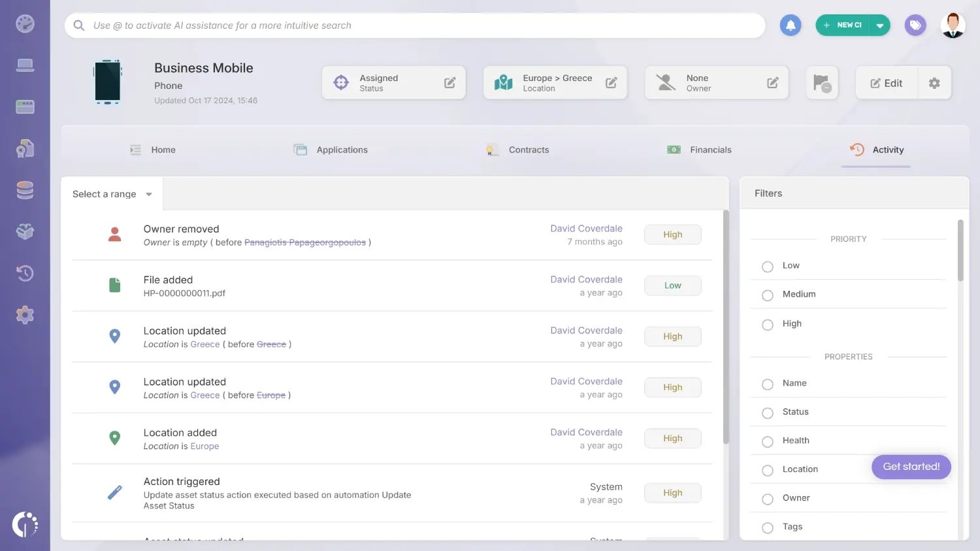Click the edit icon on Owner card
980x551 pixels.
(x=772, y=83)
